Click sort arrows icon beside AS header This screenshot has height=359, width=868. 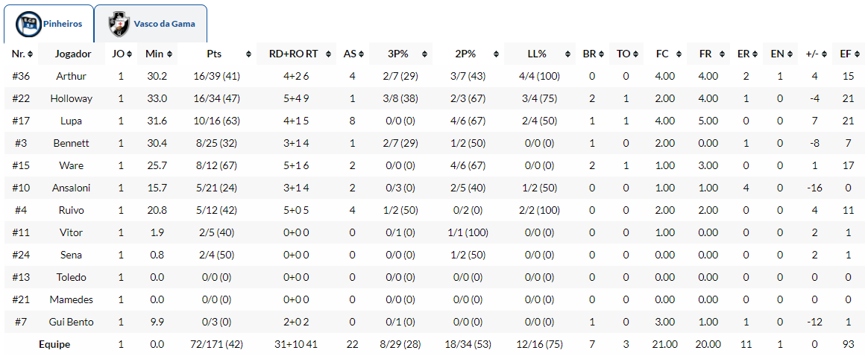tap(362, 54)
